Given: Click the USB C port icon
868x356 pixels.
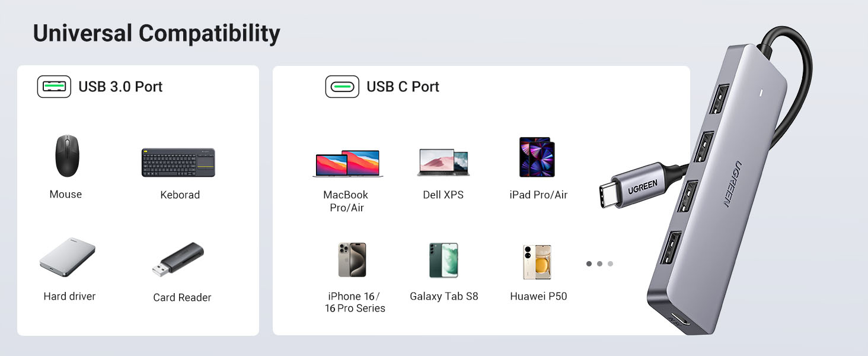Looking at the screenshot, I should (342, 87).
